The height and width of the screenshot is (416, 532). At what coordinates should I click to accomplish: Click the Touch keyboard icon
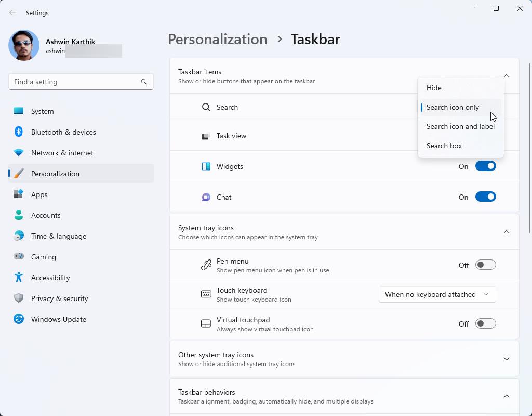(x=206, y=294)
